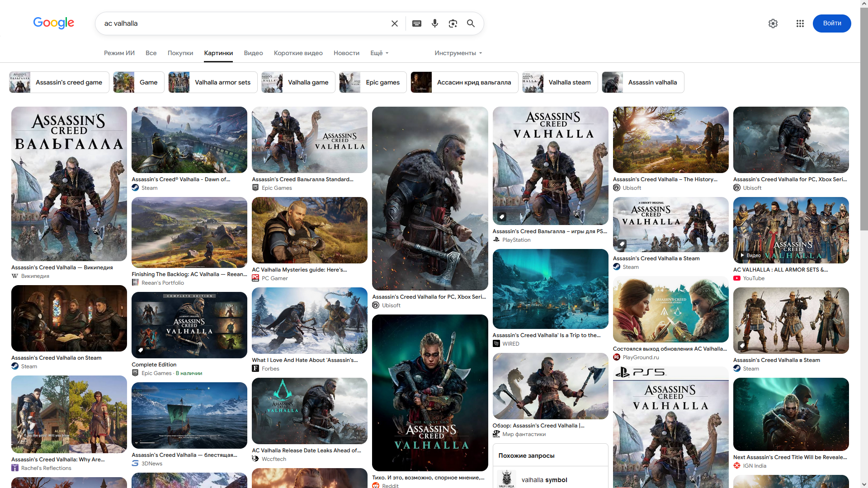Click Wikipedia icon under Википедия result
This screenshot has height=488, width=868.
[x=15, y=276]
